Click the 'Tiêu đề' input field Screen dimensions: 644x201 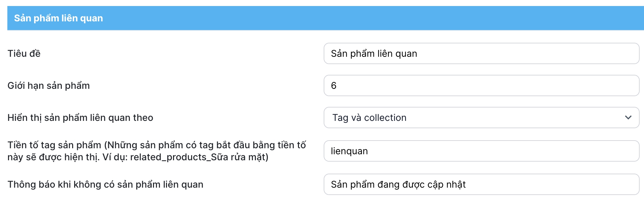point(481,53)
